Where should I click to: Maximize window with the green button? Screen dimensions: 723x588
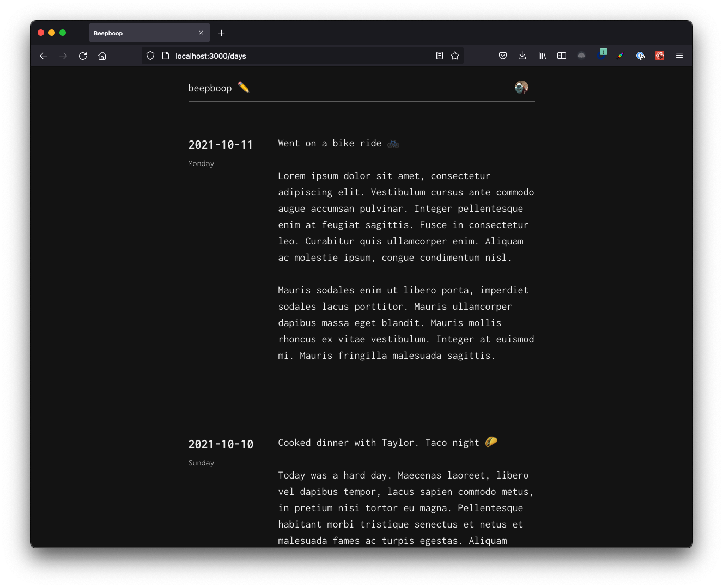pyautogui.click(x=63, y=33)
